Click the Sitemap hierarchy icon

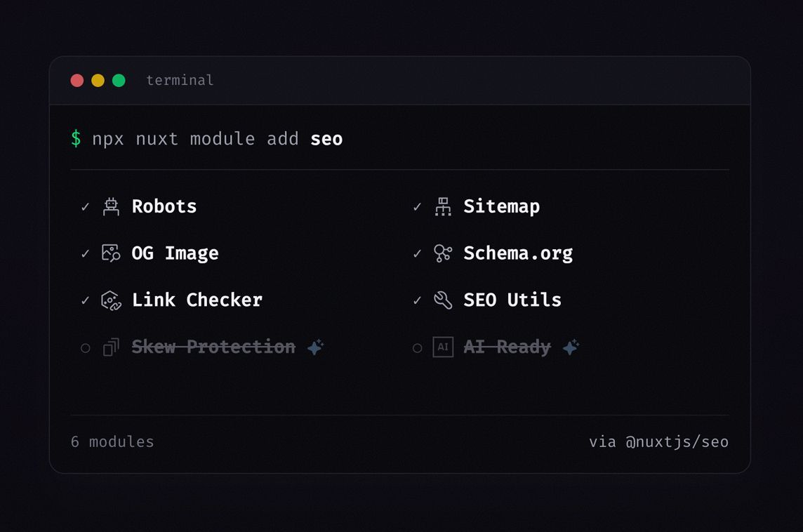443,206
